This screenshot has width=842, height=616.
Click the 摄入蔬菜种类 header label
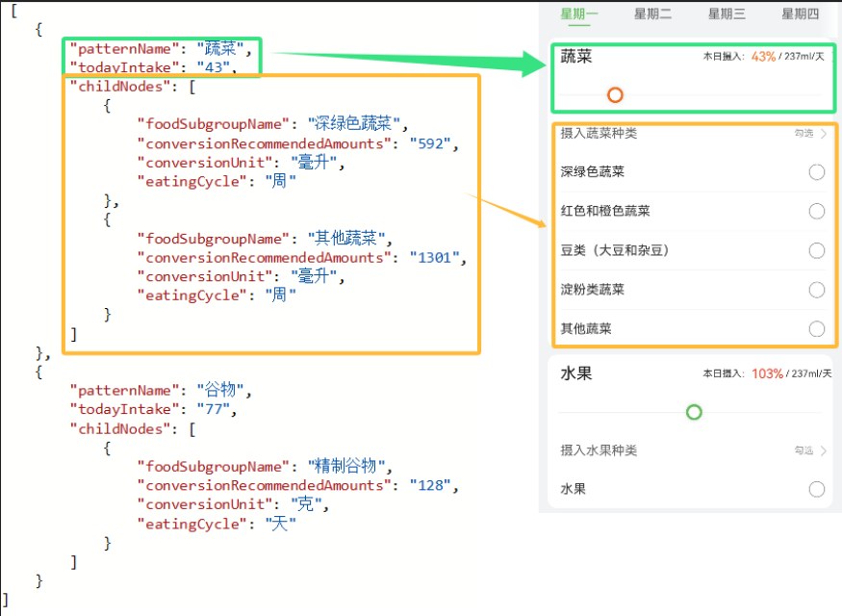click(x=599, y=133)
